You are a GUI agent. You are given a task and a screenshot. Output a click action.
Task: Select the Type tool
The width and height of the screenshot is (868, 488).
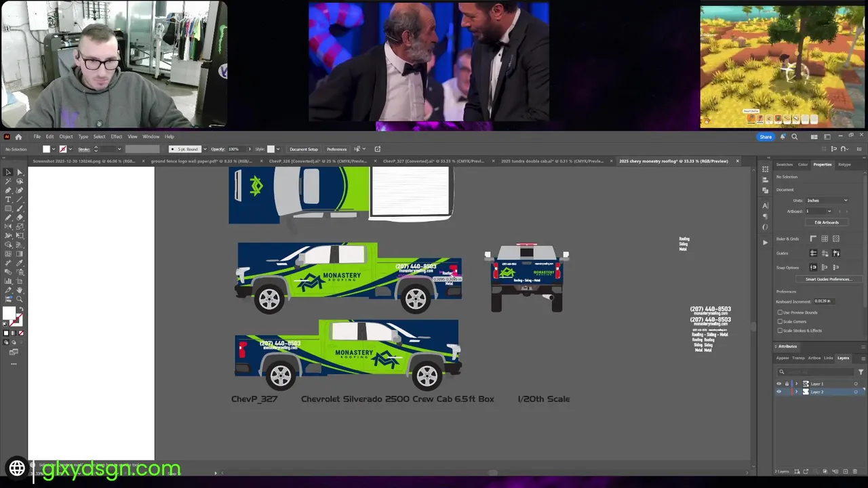(x=8, y=199)
